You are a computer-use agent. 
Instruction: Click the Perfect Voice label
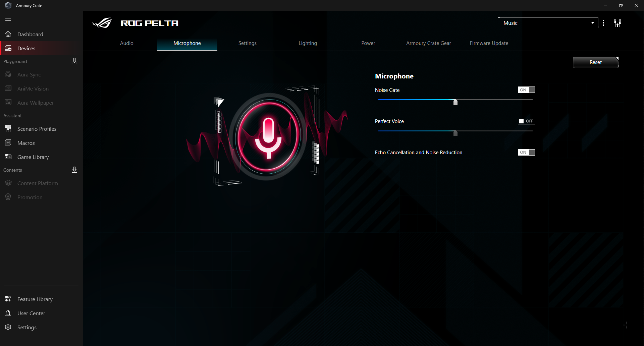389,121
